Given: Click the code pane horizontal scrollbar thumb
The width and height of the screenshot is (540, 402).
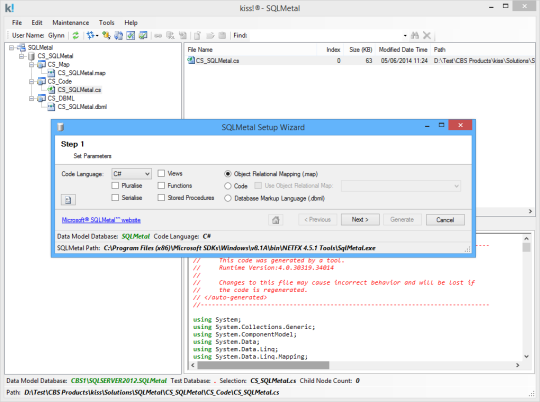Looking at the screenshot, I should click(x=263, y=365).
